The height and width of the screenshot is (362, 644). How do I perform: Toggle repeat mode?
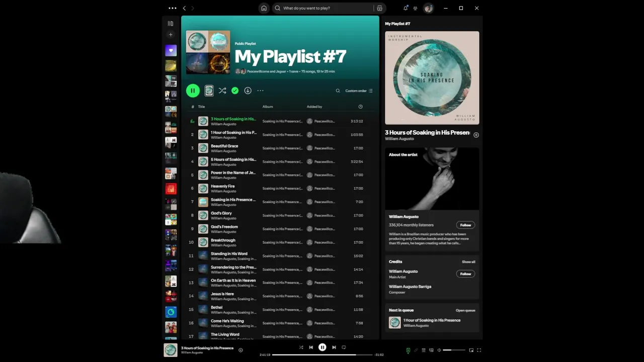(344, 347)
